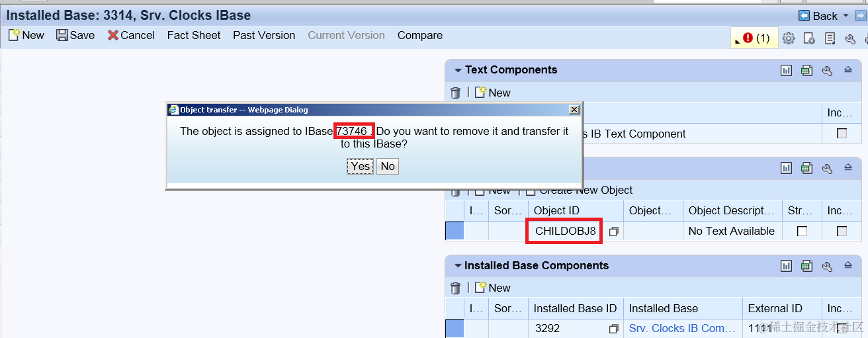This screenshot has height=338, width=868.
Task: Click eject-style arrow icon in Text Components header
Action: click(x=848, y=70)
